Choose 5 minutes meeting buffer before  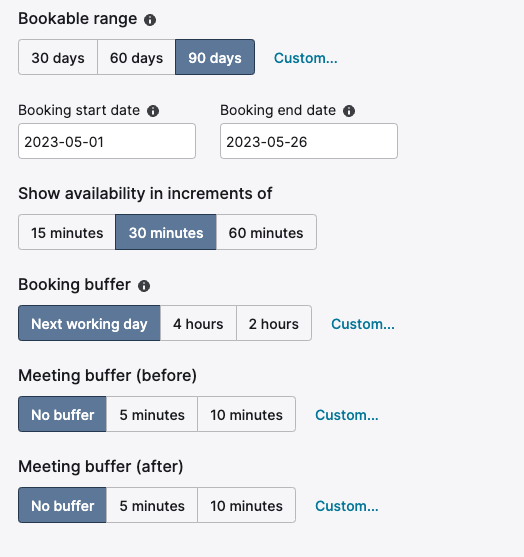[152, 414]
